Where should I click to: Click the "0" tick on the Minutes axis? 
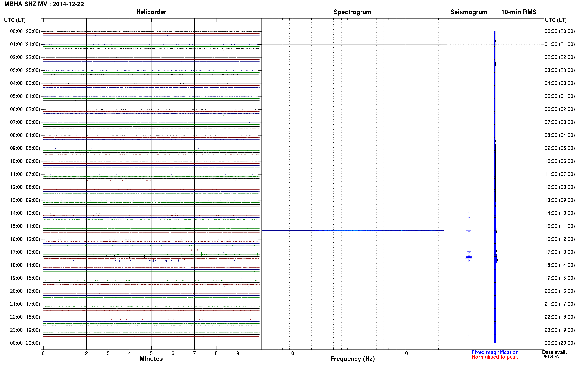pyautogui.click(x=43, y=353)
